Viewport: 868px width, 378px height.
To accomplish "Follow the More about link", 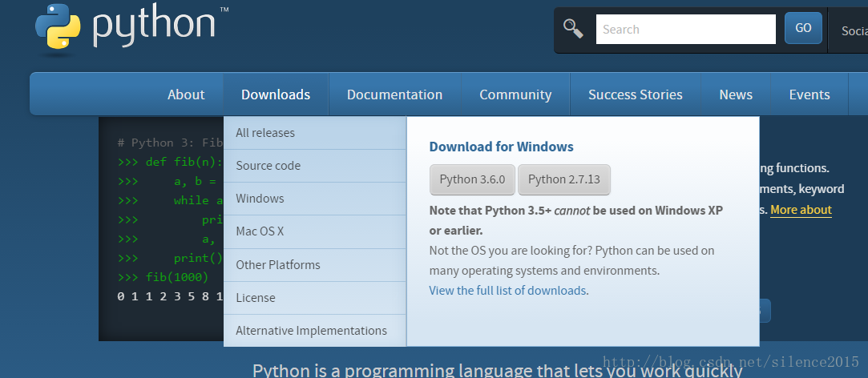I will click(x=801, y=210).
